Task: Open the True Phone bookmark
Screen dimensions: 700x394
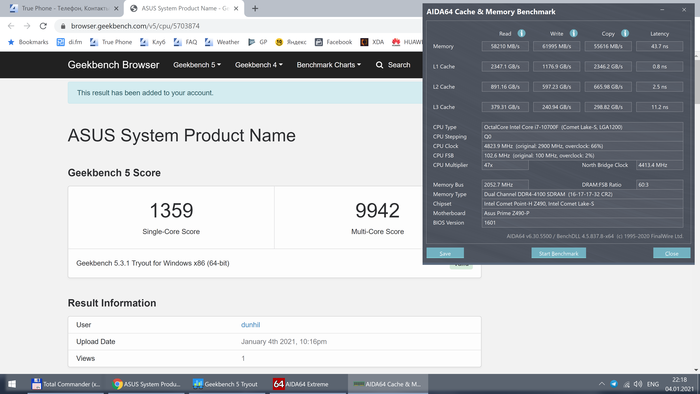Action: [x=111, y=42]
